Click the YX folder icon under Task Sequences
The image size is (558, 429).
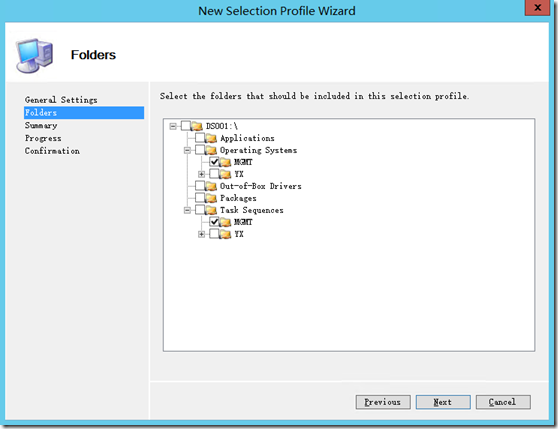point(225,234)
